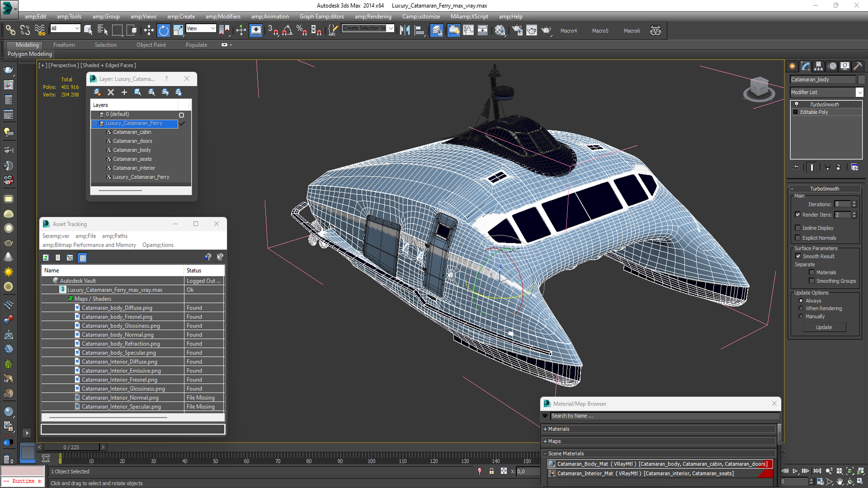This screenshot has height=488, width=868.
Task: Switch to the Hierarchy command panel
Action: [819, 66]
